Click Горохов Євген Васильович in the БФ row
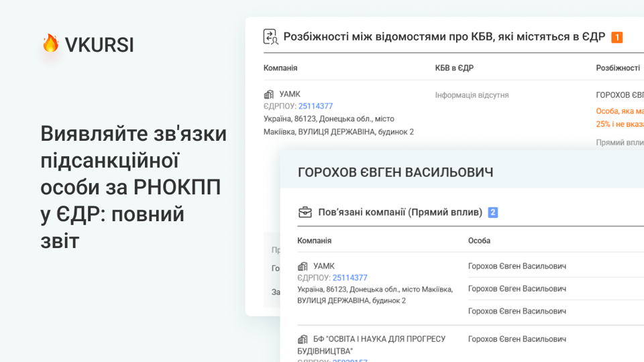Viewport: 644px width, 362px height. [x=517, y=339]
